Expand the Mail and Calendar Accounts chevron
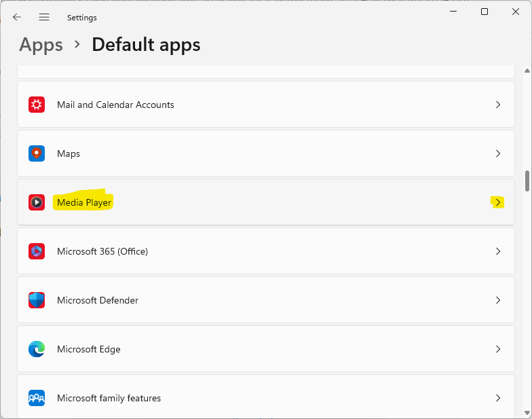 tap(498, 105)
